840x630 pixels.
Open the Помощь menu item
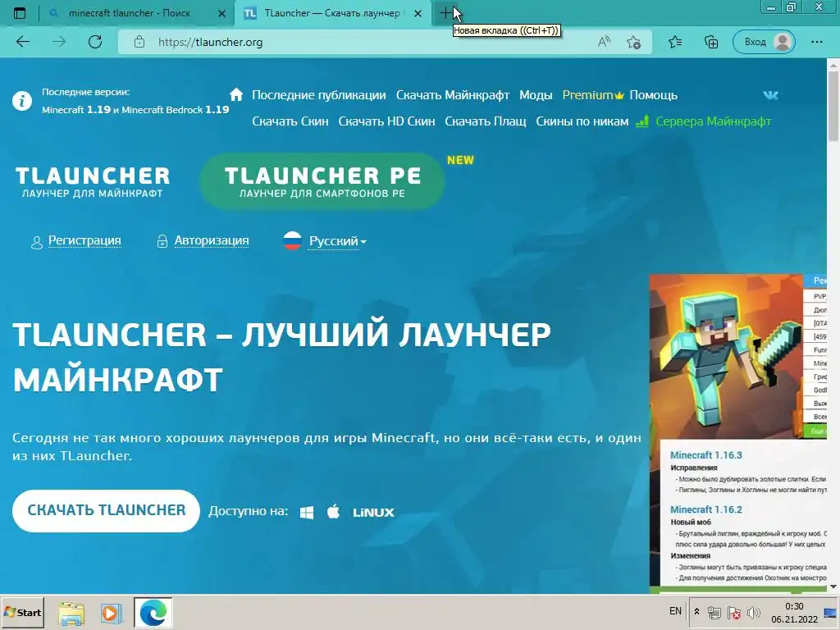tap(654, 95)
